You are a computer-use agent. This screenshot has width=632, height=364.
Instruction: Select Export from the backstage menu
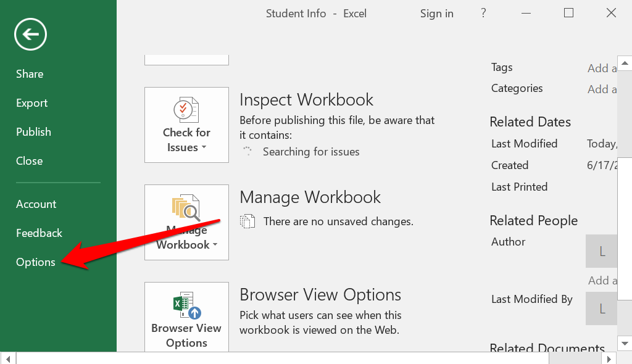coord(32,103)
